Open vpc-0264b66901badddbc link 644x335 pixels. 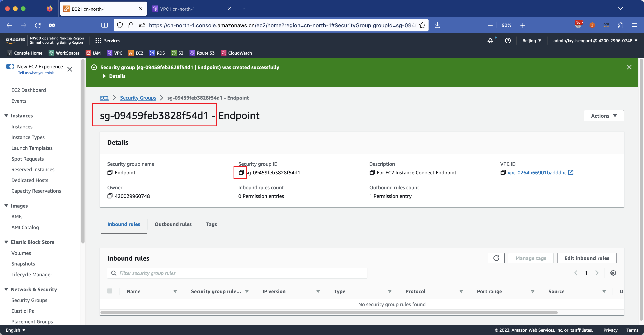537,172
